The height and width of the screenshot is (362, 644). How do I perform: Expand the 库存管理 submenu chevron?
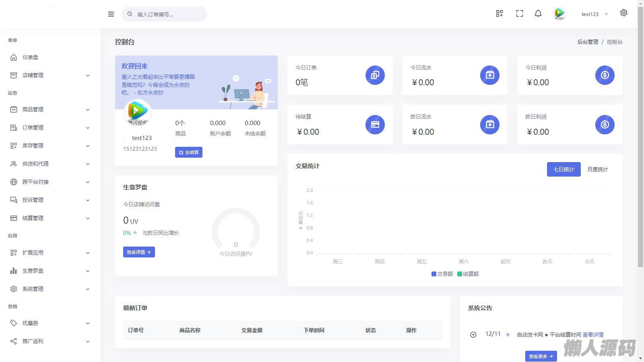88,146
